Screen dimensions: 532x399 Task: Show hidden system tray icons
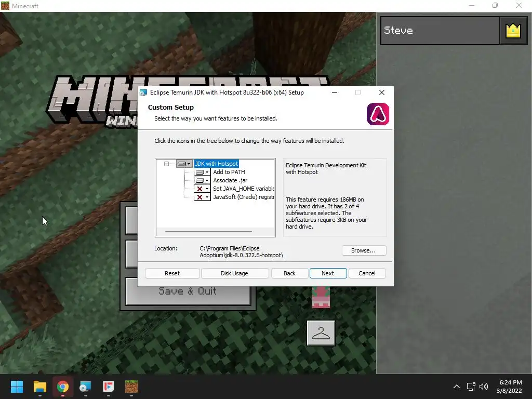click(457, 387)
